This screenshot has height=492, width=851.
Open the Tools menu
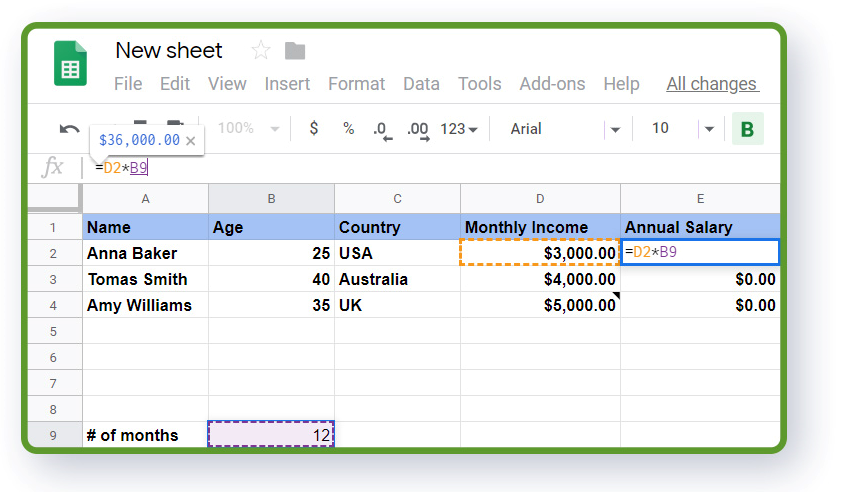point(479,84)
